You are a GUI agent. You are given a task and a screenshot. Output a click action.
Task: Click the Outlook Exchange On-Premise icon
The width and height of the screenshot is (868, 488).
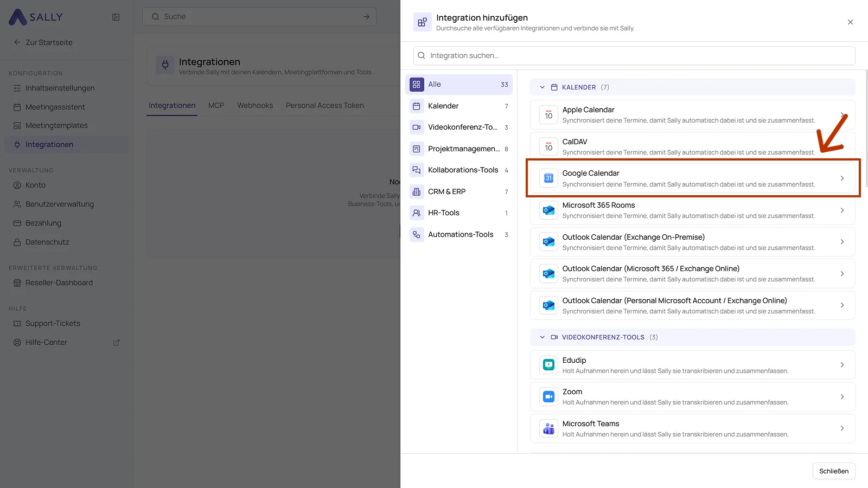(x=548, y=242)
